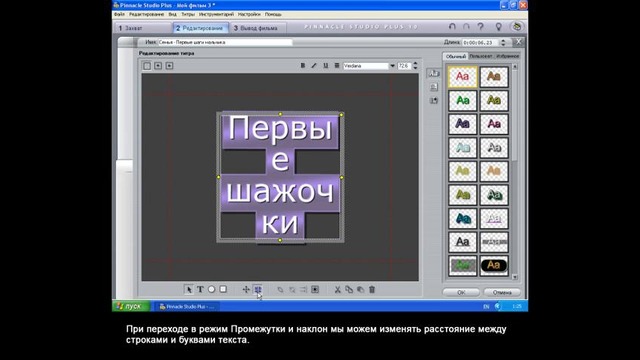Open Windows Пуск start button

point(131,306)
